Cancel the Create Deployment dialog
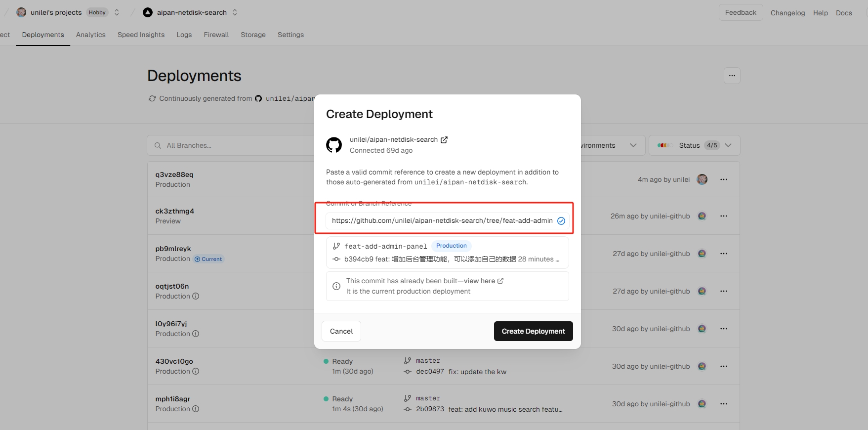The height and width of the screenshot is (430, 868). coord(341,331)
